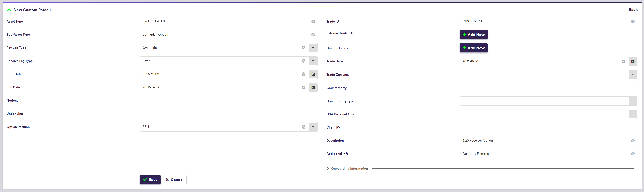
Task: Open the Start Date calendar picker
Action: 313,74
